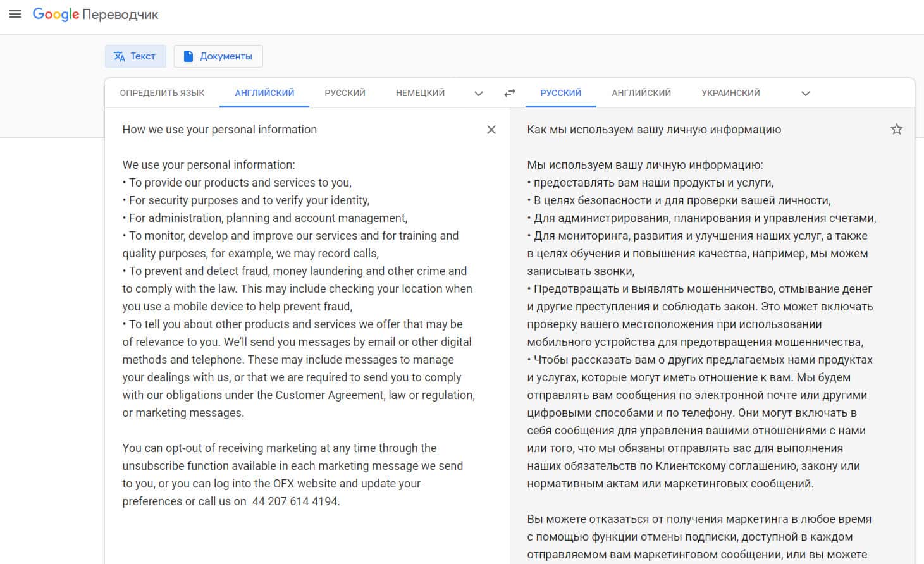This screenshot has width=924, height=564.
Task: Swap the source and target languages
Action: click(x=509, y=93)
